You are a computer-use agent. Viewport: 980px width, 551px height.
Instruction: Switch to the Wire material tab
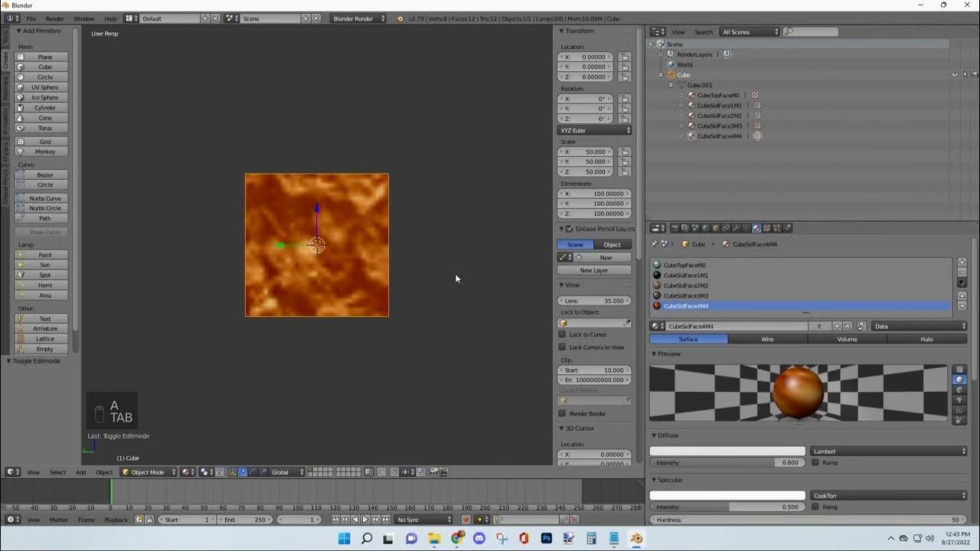point(767,339)
